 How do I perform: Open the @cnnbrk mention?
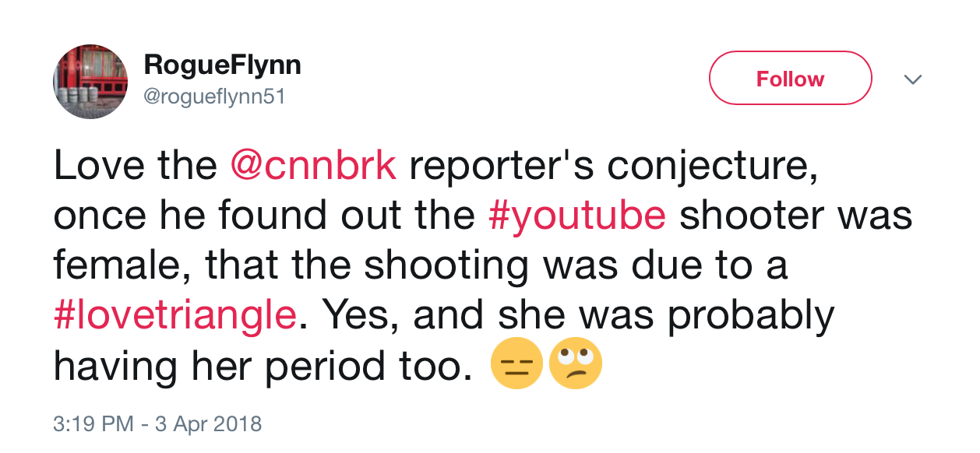[x=313, y=167]
